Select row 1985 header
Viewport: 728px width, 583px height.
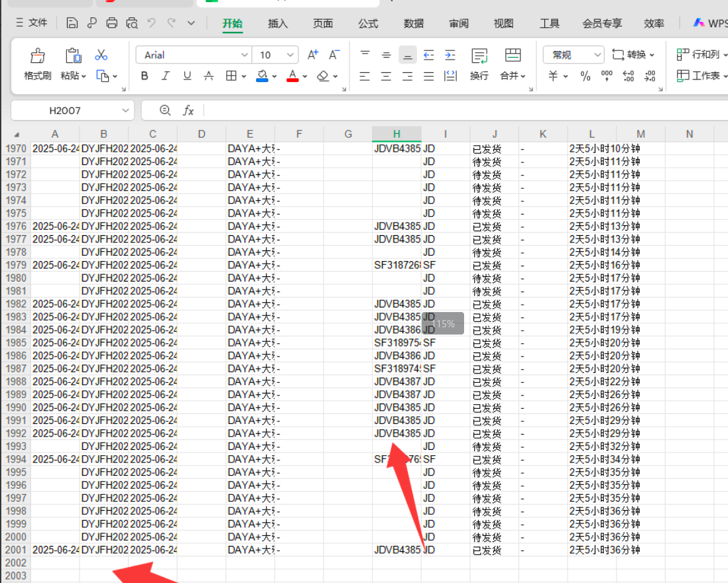pos(16,343)
